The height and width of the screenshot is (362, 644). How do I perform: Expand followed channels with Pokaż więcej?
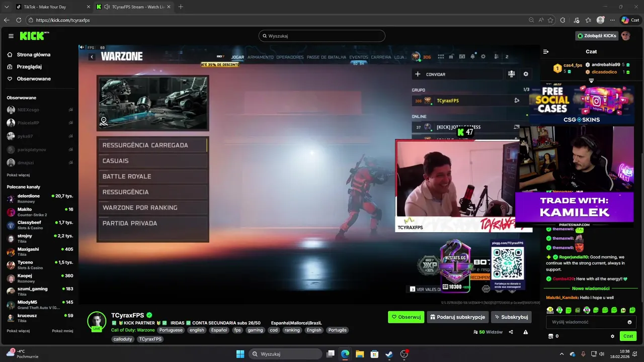(18, 175)
